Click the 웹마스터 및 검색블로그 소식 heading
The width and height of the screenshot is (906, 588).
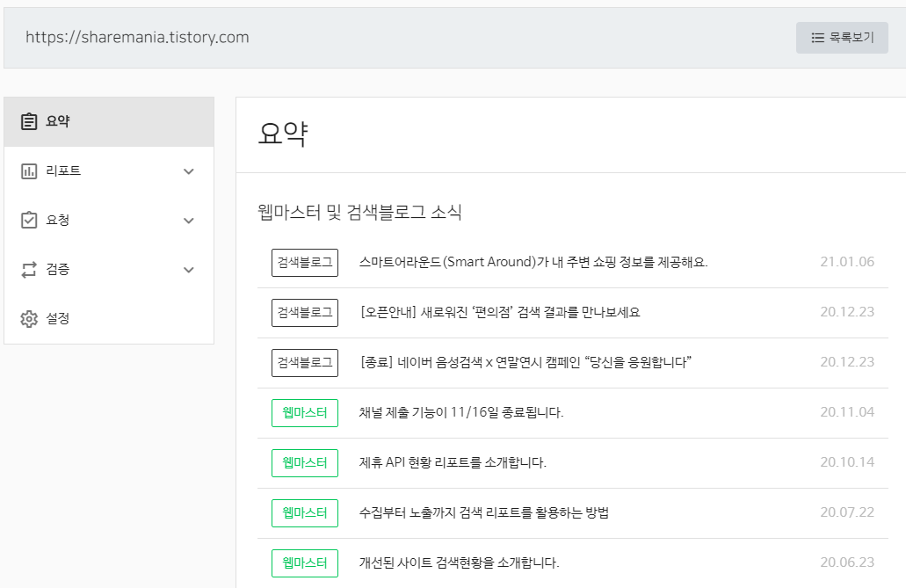click(x=359, y=212)
